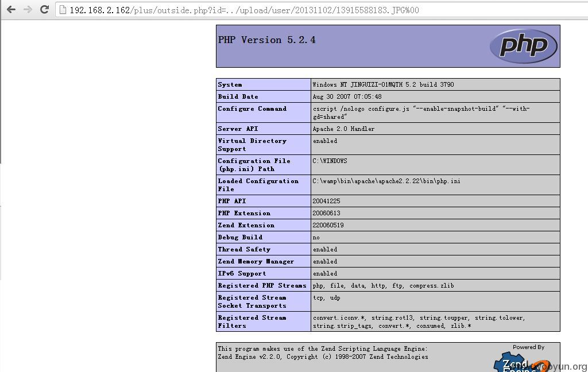Select the php, file, data, http streams value
Image resolution: width=588 pixels, height=372 pixels.
[383, 285]
